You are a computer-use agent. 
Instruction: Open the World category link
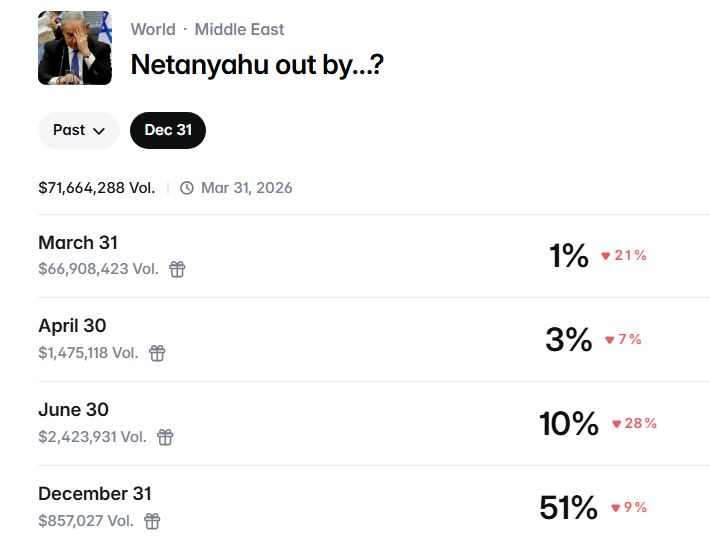(153, 30)
